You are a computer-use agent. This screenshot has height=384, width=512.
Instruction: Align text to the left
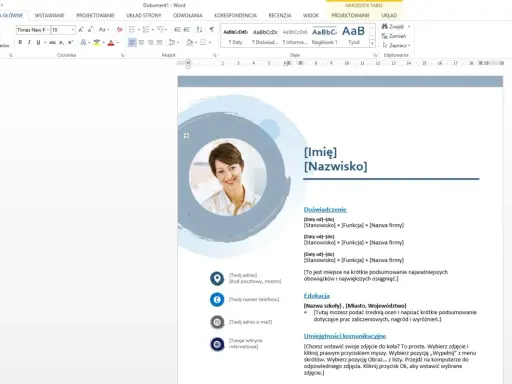click(132, 42)
